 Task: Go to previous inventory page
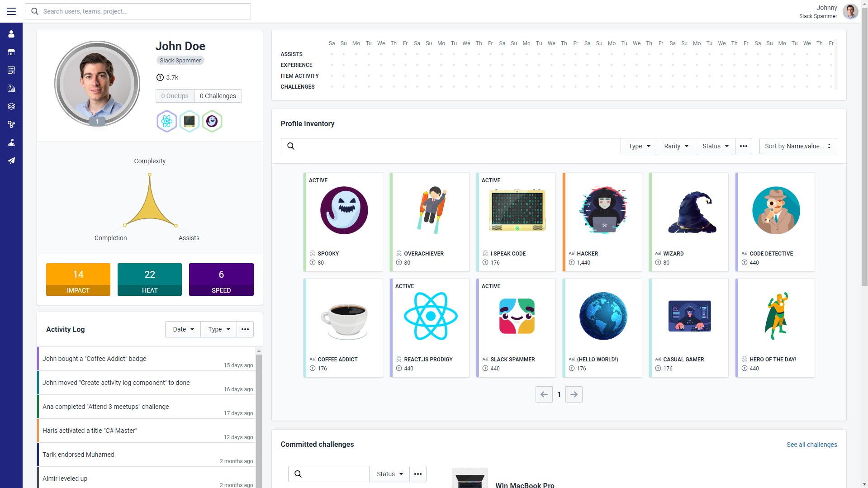click(544, 394)
